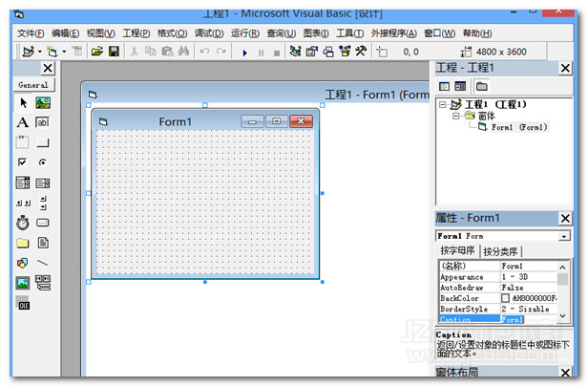Select the Image control tool
Image resolution: width=588 pixels, height=387 pixels.
(23, 283)
